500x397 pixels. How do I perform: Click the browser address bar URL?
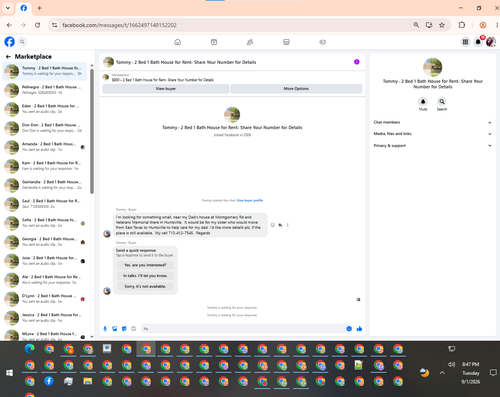click(119, 25)
